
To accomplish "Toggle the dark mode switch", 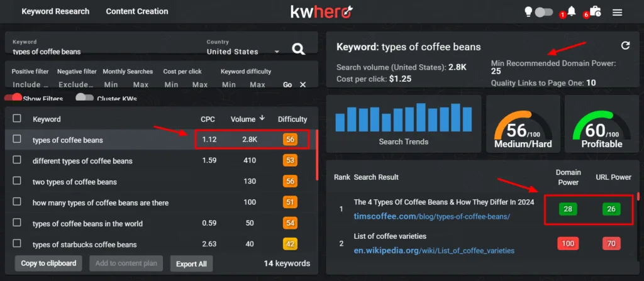I will [x=544, y=13].
